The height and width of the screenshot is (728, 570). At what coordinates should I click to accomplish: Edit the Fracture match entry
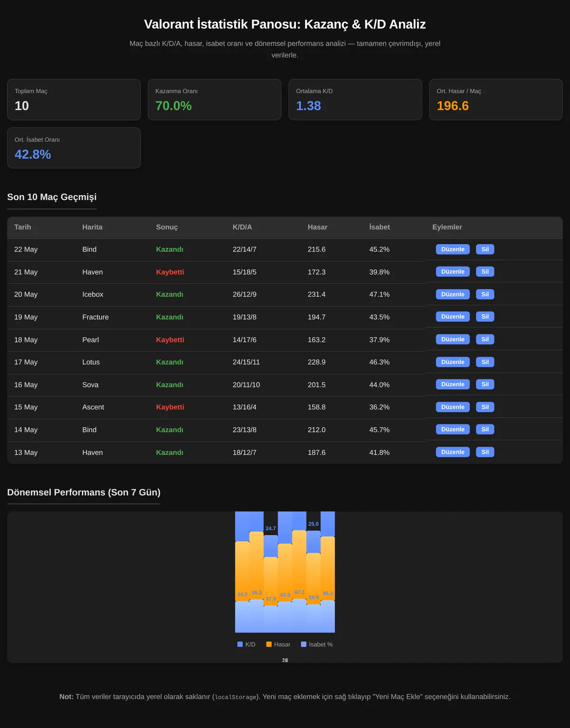tap(453, 316)
